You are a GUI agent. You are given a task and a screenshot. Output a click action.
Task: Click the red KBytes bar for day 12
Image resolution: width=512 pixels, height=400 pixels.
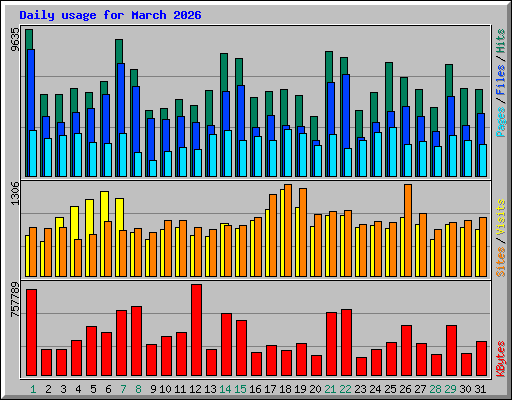point(196,330)
